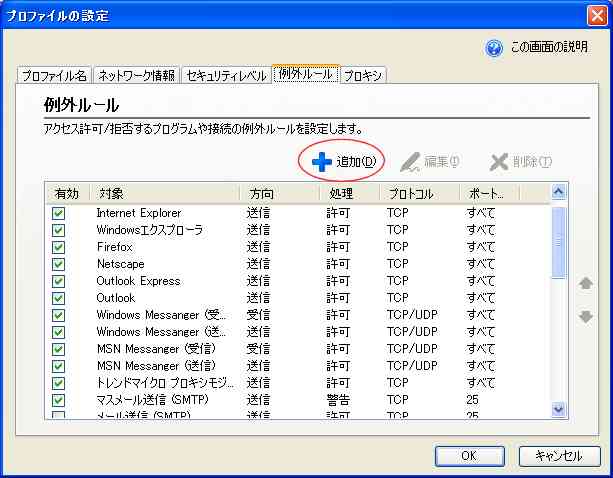The height and width of the screenshot is (478, 613).
Task: Toggle MSN Messanger (送信) checkbox
Action: [58, 366]
